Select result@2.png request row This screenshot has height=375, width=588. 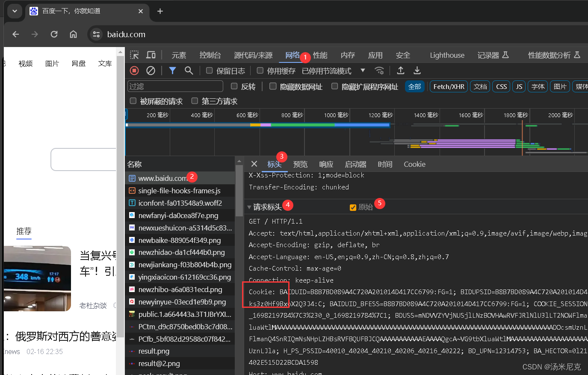click(180, 363)
